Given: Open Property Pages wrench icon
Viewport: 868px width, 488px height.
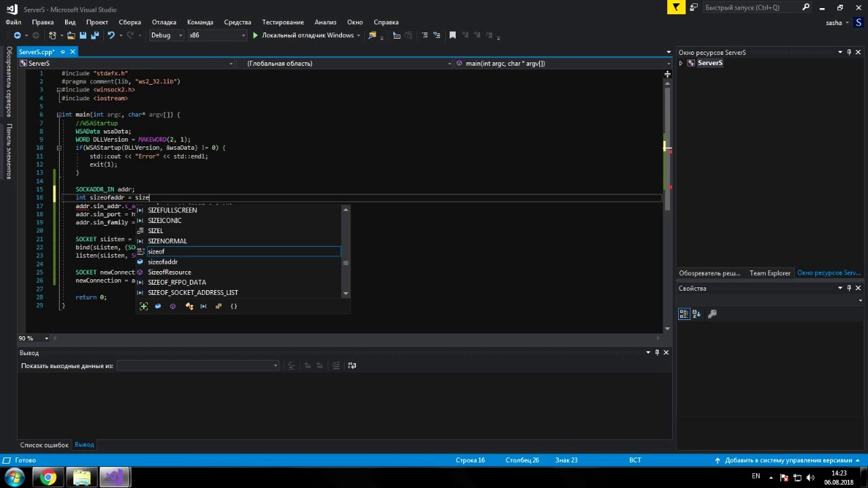Looking at the screenshot, I should 712,314.
